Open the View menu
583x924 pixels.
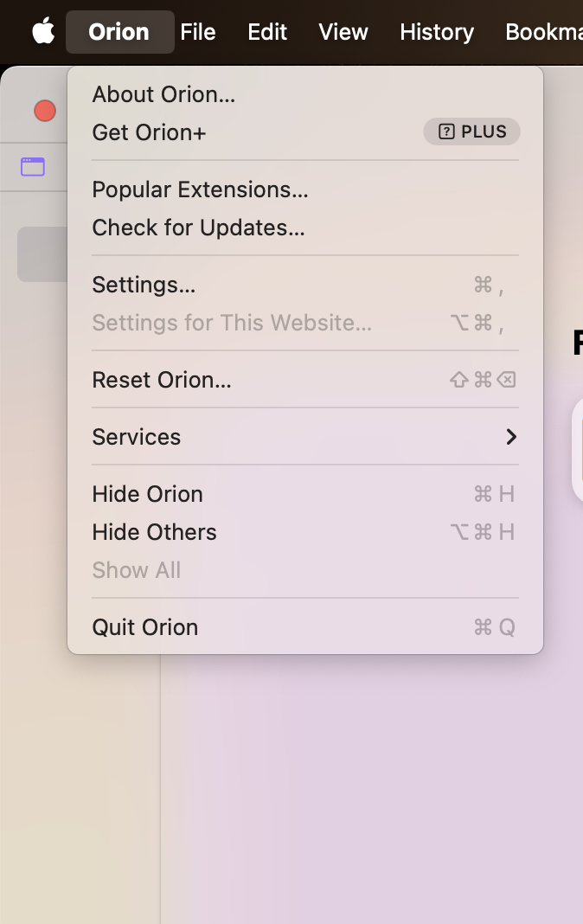(343, 32)
